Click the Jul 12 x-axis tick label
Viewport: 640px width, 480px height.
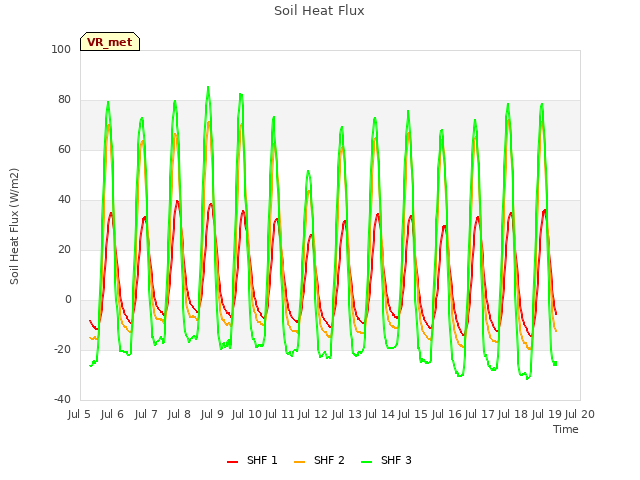pyautogui.click(x=313, y=414)
